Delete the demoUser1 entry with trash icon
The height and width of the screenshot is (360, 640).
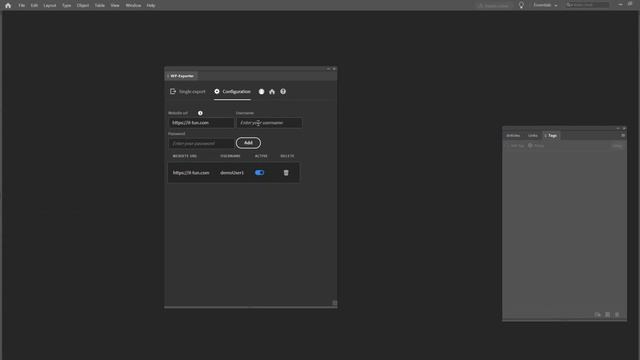click(x=286, y=173)
